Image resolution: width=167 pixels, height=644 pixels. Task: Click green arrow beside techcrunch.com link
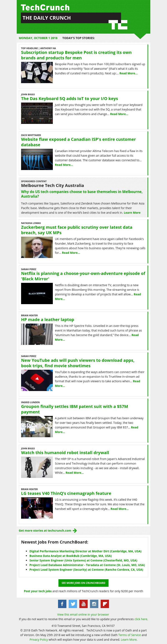tap(75, 531)
